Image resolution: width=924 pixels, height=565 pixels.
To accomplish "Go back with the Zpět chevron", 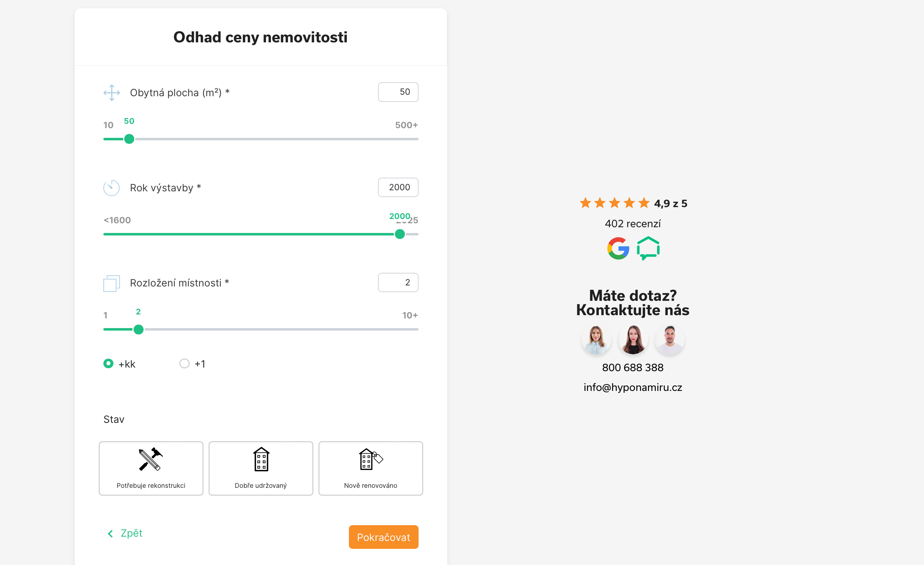I will 110,533.
